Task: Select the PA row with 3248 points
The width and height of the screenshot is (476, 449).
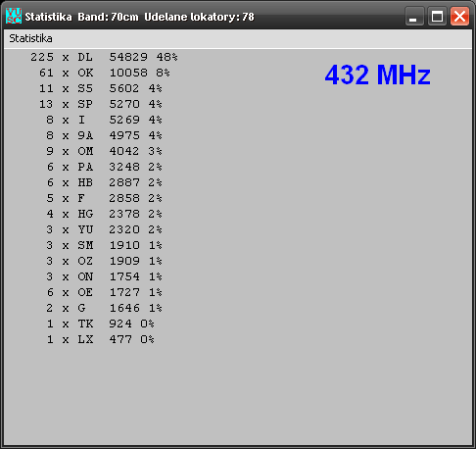Action: (104, 167)
